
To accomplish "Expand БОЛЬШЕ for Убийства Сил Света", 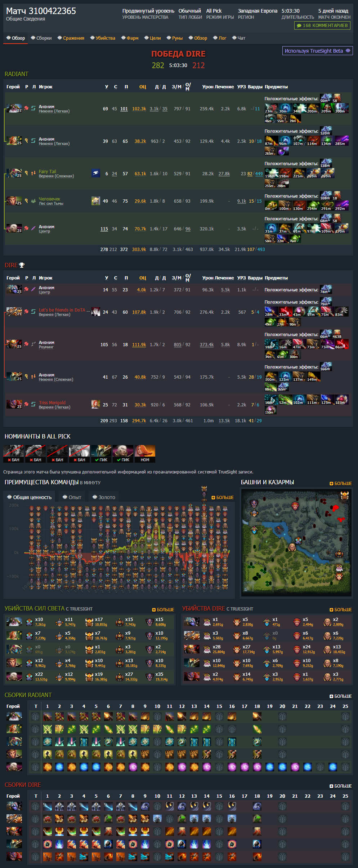I will (x=163, y=609).
